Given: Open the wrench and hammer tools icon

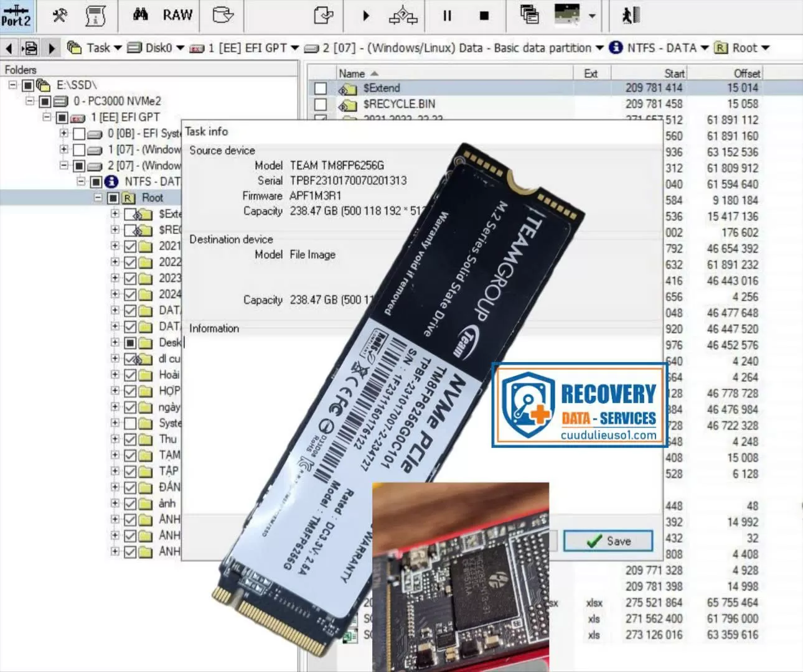Looking at the screenshot, I should (x=60, y=16).
